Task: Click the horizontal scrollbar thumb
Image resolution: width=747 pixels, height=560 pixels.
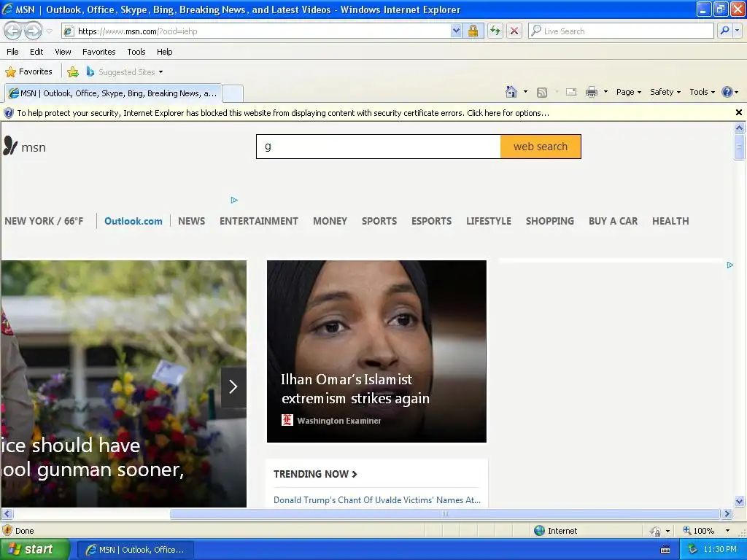Action: point(444,514)
